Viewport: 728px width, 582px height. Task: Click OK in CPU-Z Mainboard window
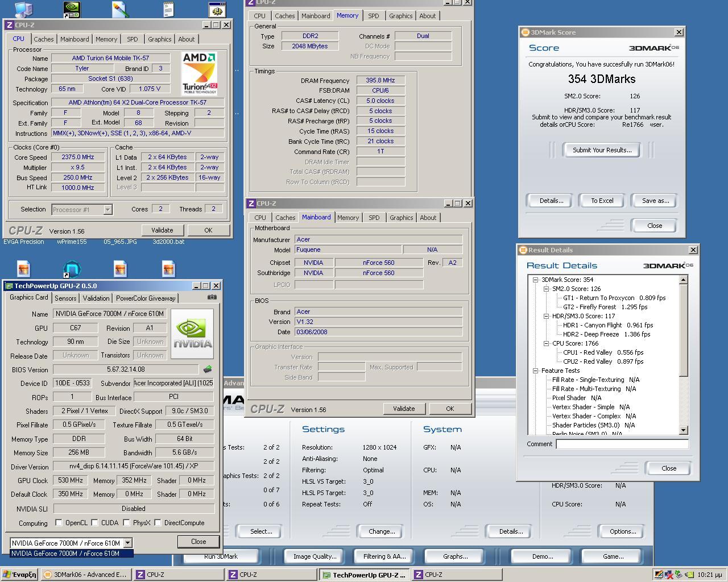point(450,409)
